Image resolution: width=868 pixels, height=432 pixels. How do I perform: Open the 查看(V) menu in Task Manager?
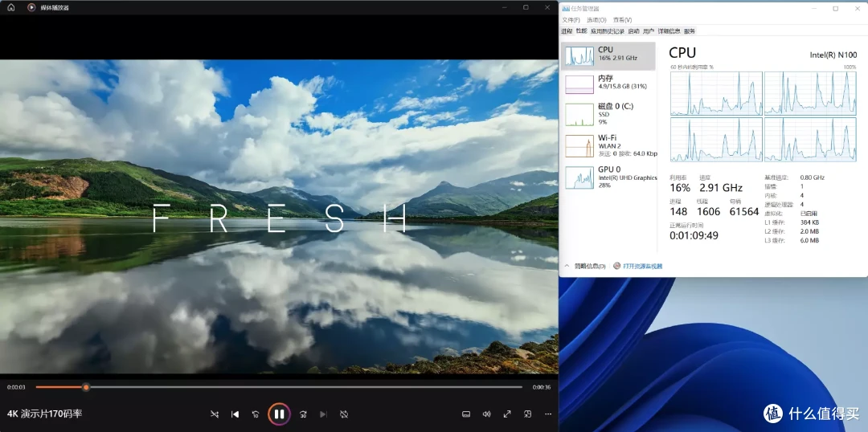pyautogui.click(x=622, y=20)
